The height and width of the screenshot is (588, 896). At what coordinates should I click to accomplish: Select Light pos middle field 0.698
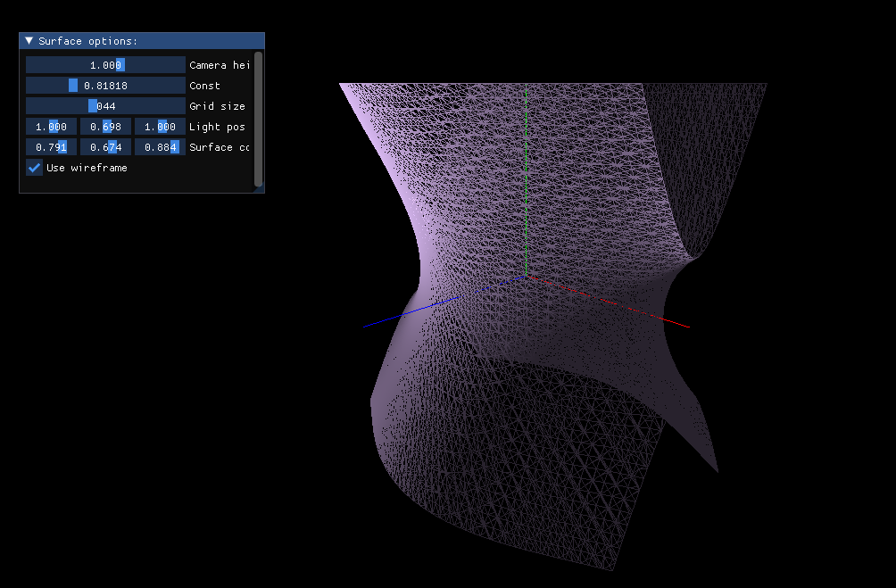pyautogui.click(x=105, y=127)
